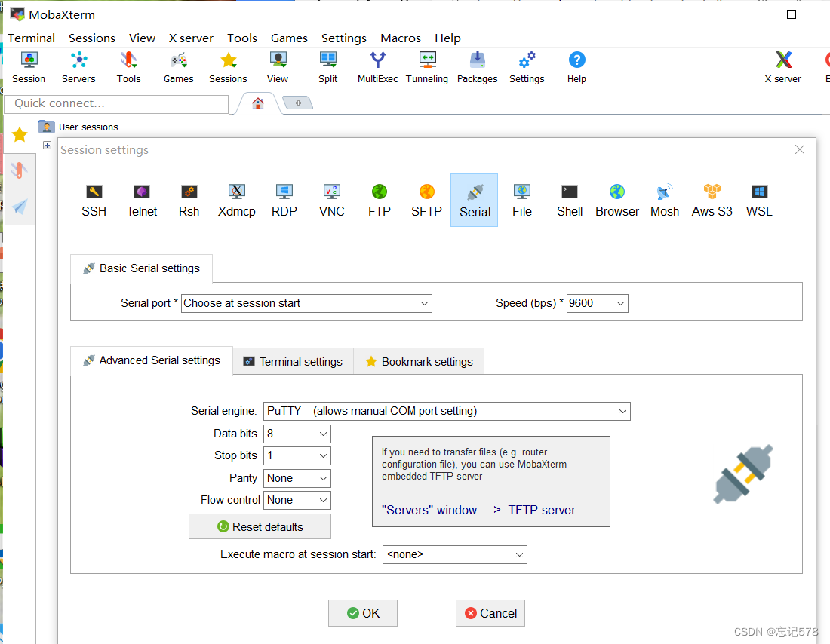This screenshot has height=644, width=830.
Task: Open the Flow control dropdown
Action: tap(297, 500)
